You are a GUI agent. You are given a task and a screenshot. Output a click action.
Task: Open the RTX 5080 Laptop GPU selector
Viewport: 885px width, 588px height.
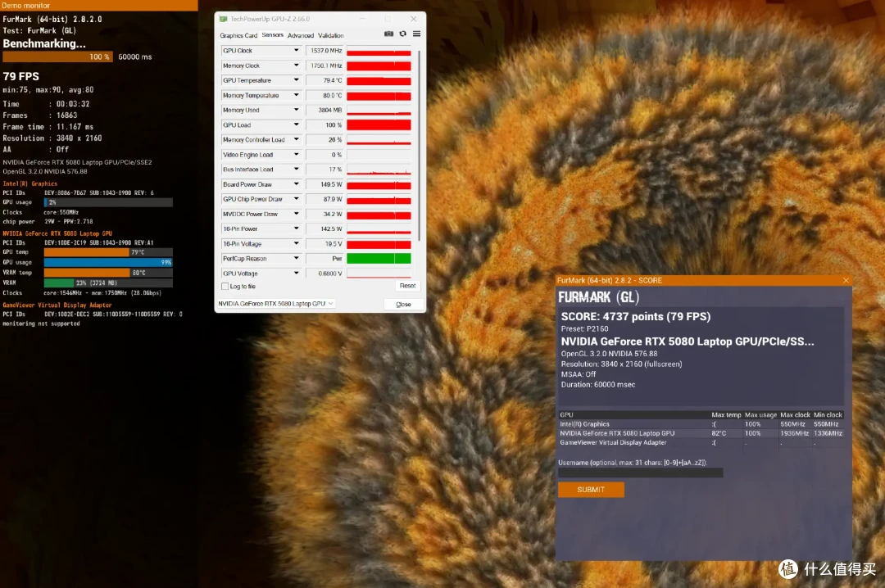point(276,304)
